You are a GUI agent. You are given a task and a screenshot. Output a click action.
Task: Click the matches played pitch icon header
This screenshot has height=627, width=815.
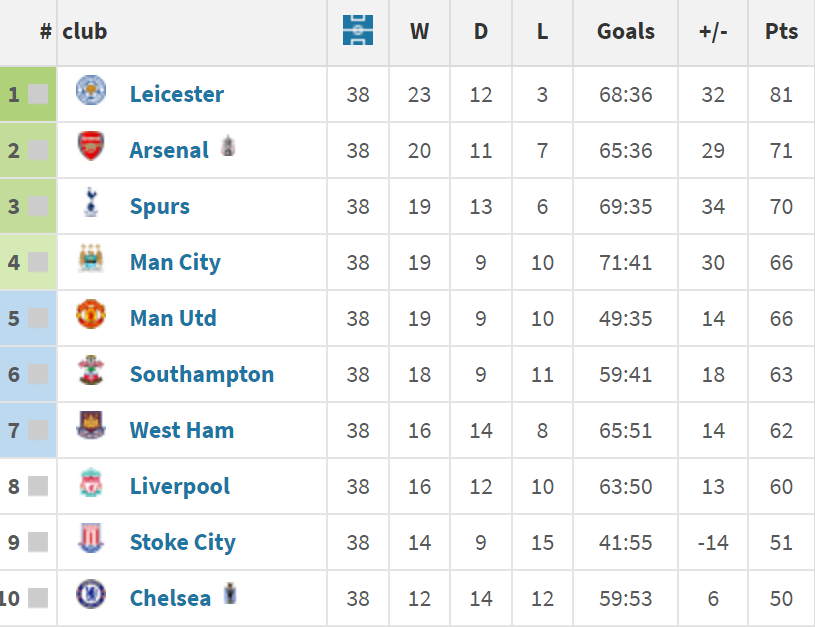(357, 30)
